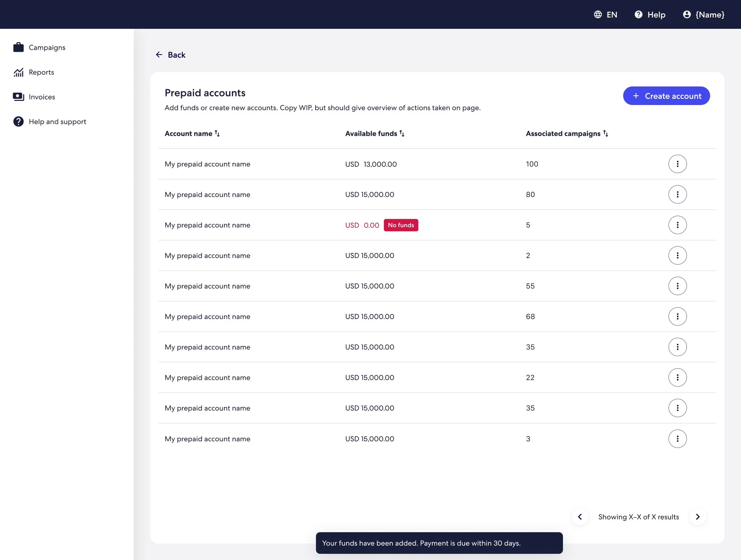Click the 55 associated campaigns value
Image resolution: width=741 pixels, height=560 pixels.
(x=530, y=286)
